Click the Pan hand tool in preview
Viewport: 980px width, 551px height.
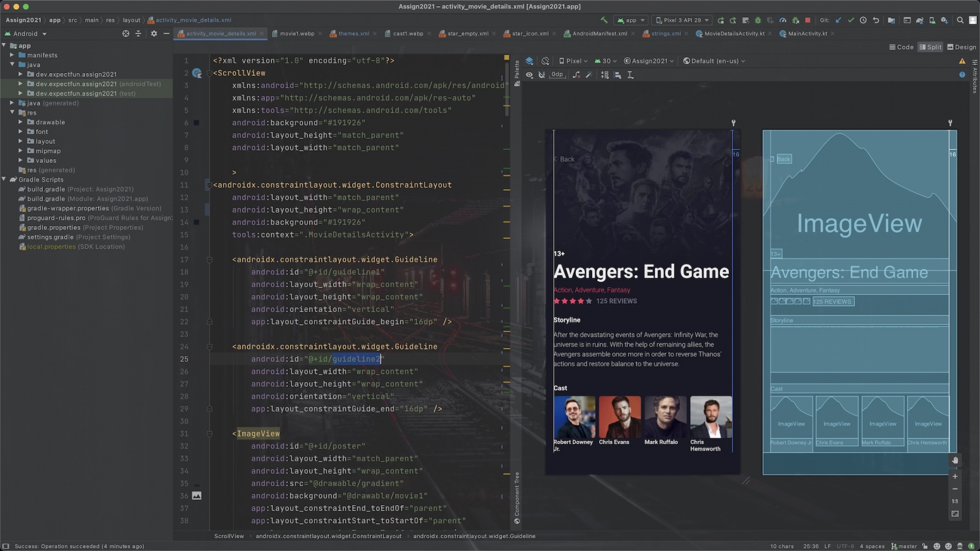[955, 460]
